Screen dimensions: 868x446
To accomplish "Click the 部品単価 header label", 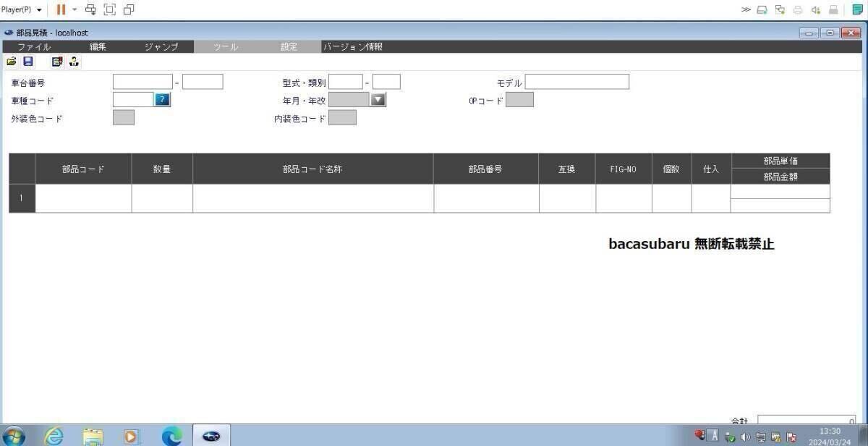I will [780, 161].
